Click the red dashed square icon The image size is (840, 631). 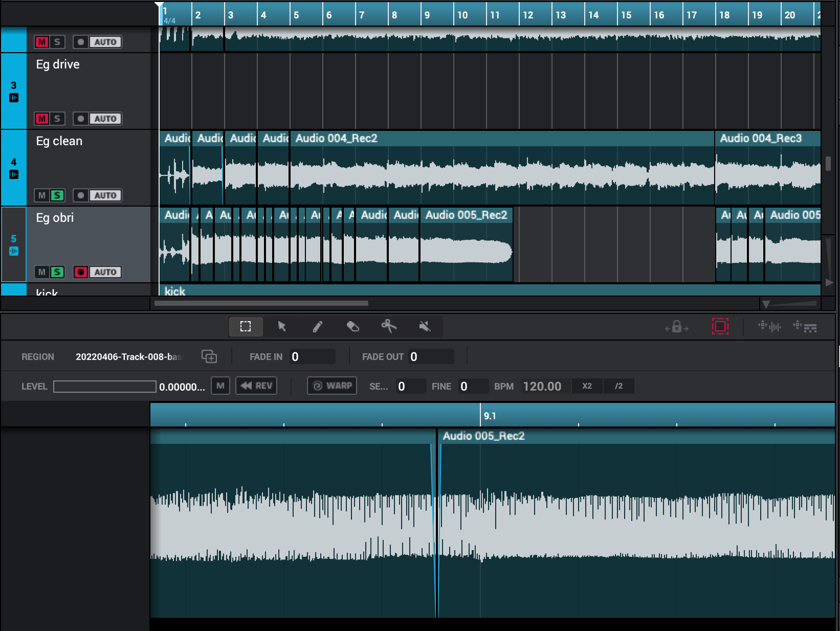720,326
